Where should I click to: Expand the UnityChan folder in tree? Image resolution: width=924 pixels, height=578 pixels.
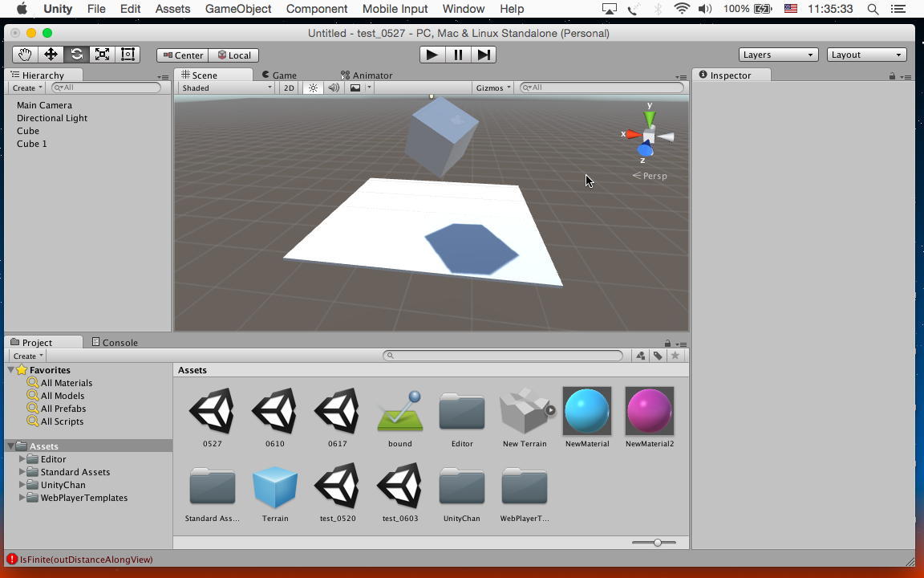[22, 485]
